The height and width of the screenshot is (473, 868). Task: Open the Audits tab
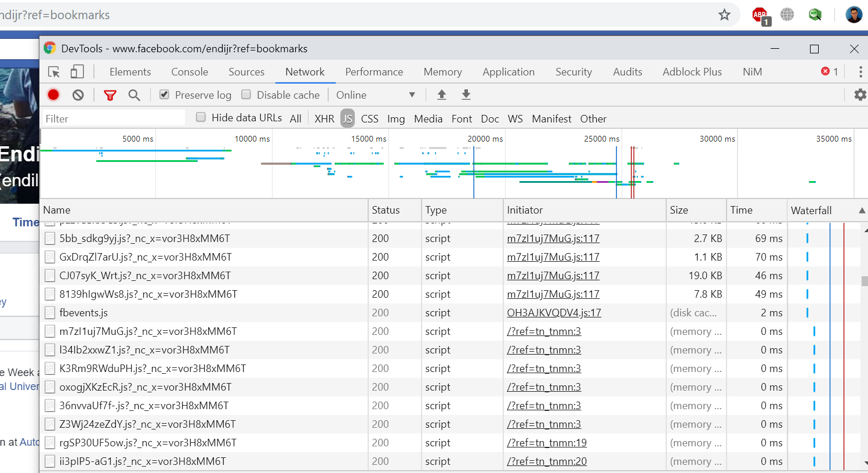(x=627, y=71)
